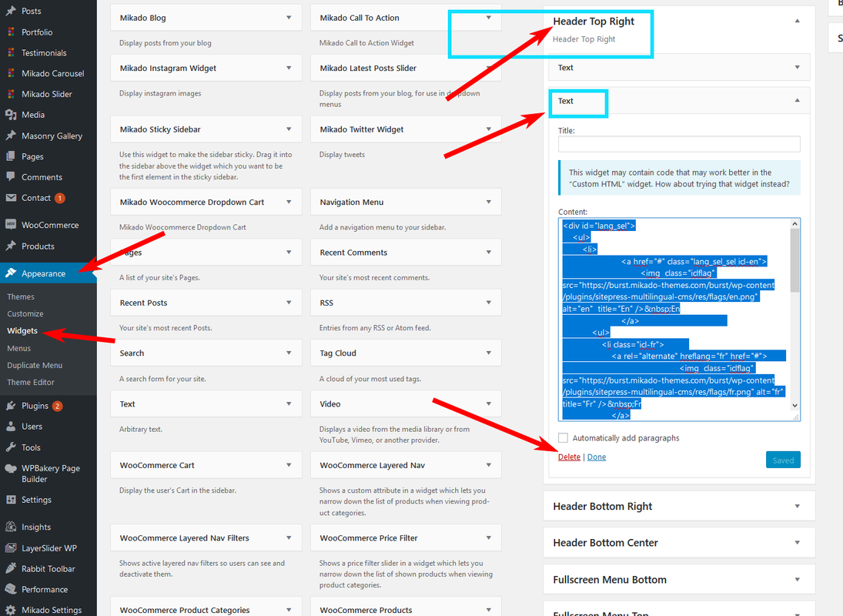Expand the Recent Comments widget
Image resolution: width=843 pixels, height=616 pixels.
(489, 252)
